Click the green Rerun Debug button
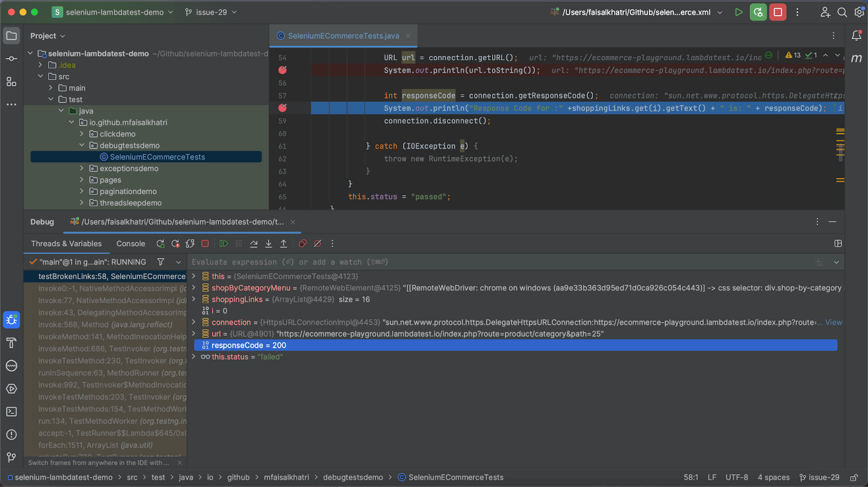The width and height of the screenshot is (868, 487). 758,12
